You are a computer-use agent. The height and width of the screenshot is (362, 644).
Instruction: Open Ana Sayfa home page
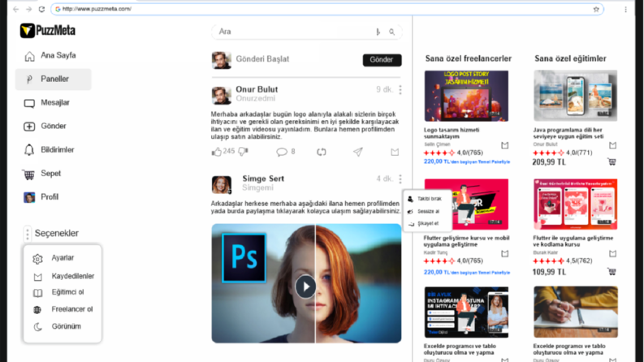point(50,55)
